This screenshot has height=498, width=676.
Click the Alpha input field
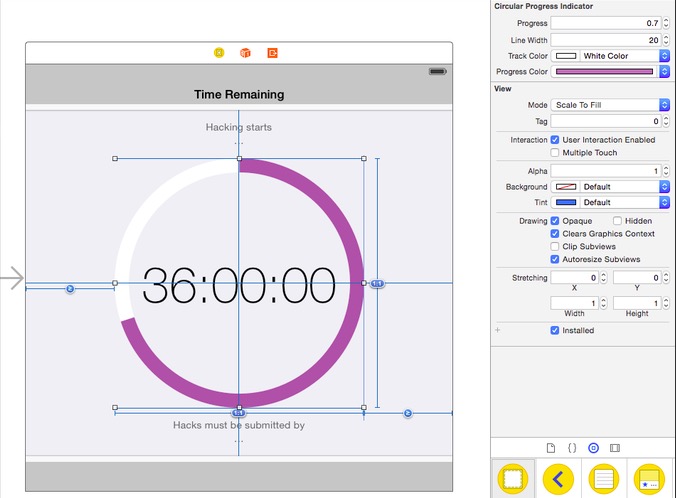pyautogui.click(x=606, y=171)
